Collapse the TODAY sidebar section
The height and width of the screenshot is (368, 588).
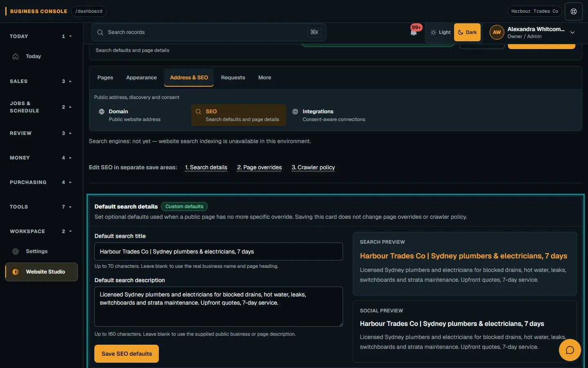41,36
